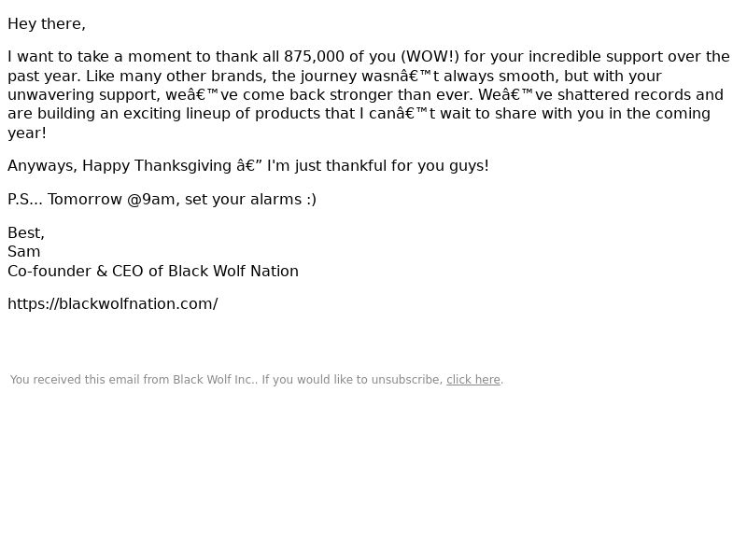Viewport: 747px width, 560px height.
Task: Click the "P.S... Tomorrow @9am" text
Action: click(x=92, y=199)
